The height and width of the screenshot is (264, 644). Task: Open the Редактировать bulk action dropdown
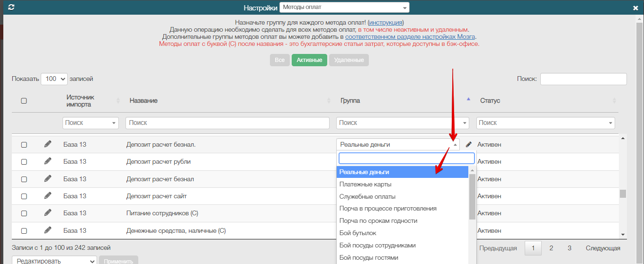point(54,261)
